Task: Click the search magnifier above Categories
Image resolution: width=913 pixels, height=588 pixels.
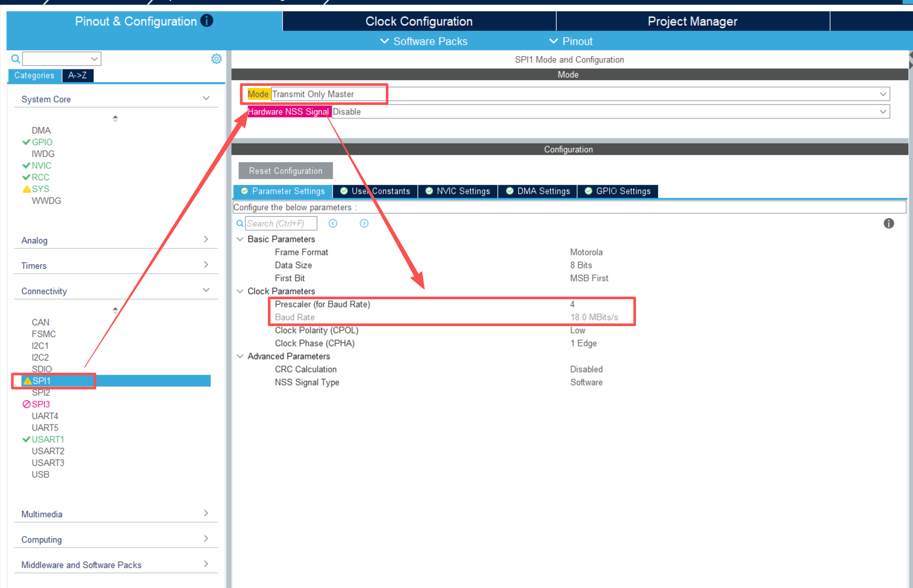Action: (16, 59)
